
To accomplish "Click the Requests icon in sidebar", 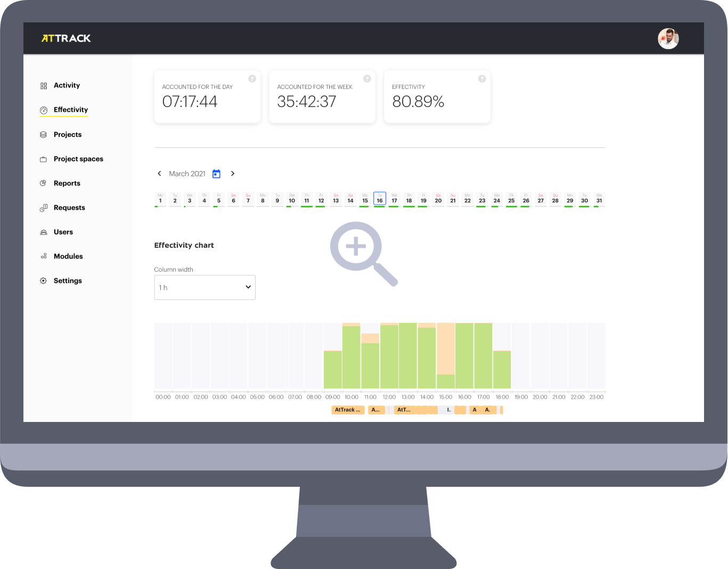I will 44,208.
